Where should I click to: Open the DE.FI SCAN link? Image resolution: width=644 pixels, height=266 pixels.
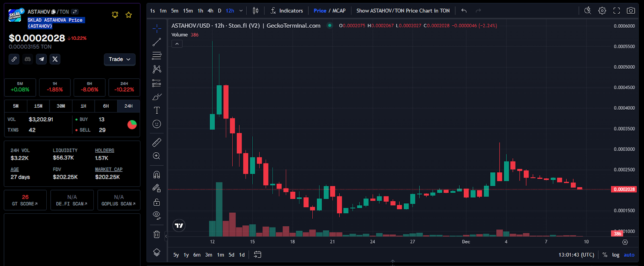pyautogui.click(x=72, y=200)
